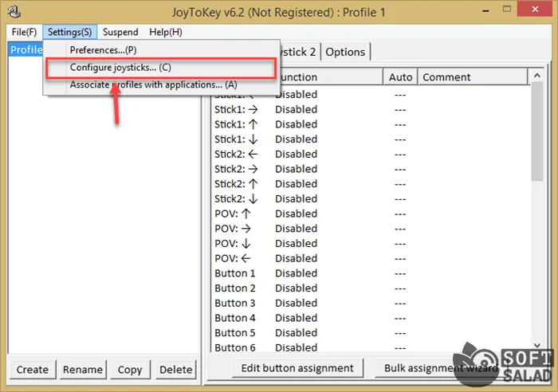This screenshot has width=558, height=392.
Task: Open the Help(H) menu
Action: [x=166, y=32]
